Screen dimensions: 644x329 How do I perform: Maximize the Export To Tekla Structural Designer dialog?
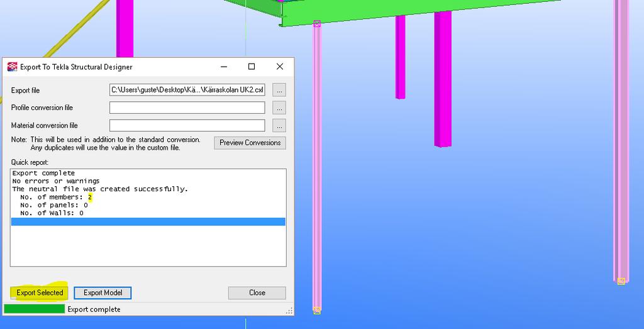click(252, 67)
